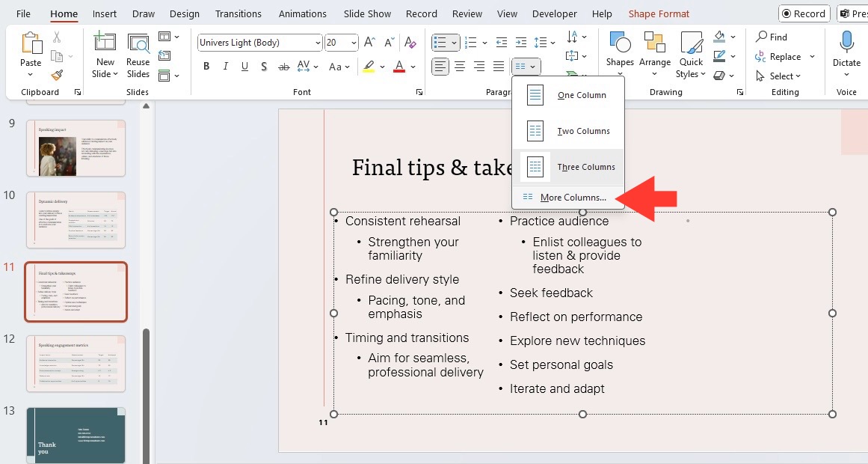Open the Reuse Slides pane

click(x=138, y=55)
